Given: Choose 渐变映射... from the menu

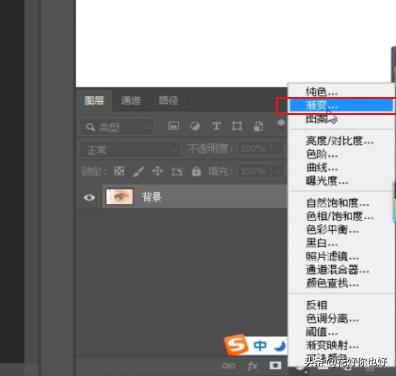Looking at the screenshot, I should 341,345.
